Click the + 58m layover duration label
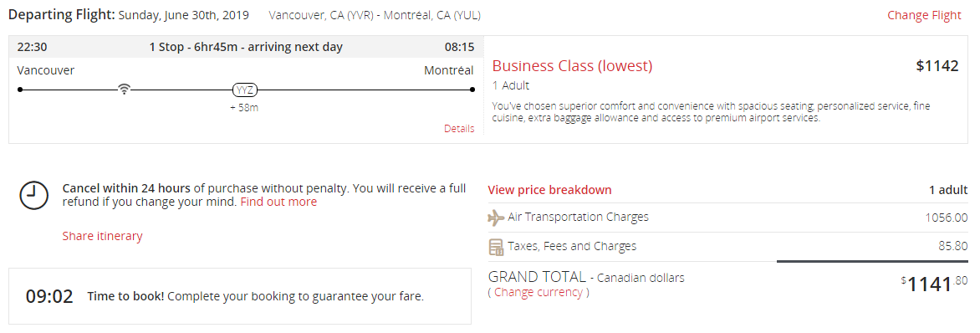Viewport: 980px width, 333px height. point(244,108)
